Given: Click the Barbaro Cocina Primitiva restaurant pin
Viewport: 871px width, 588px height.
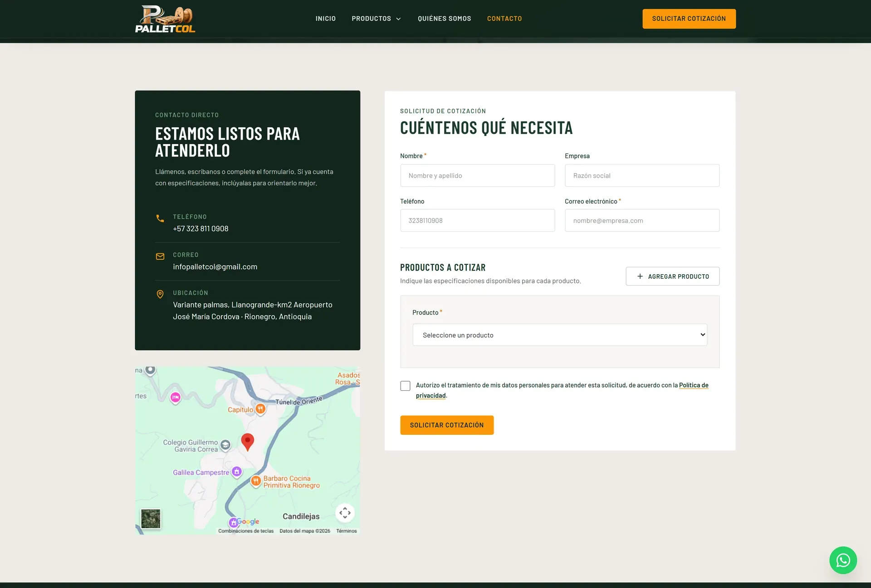Looking at the screenshot, I should coord(256,481).
